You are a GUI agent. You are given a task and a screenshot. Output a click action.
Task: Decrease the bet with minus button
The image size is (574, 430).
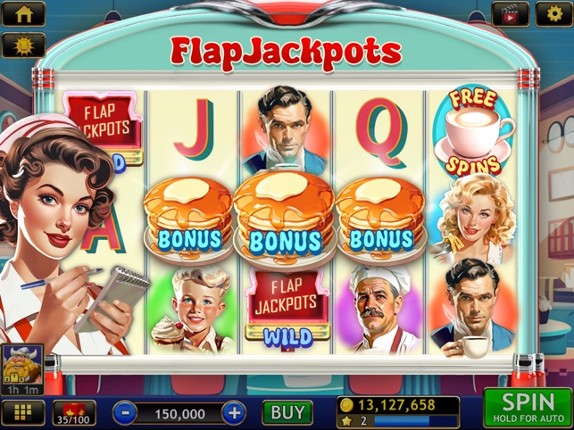click(x=125, y=414)
